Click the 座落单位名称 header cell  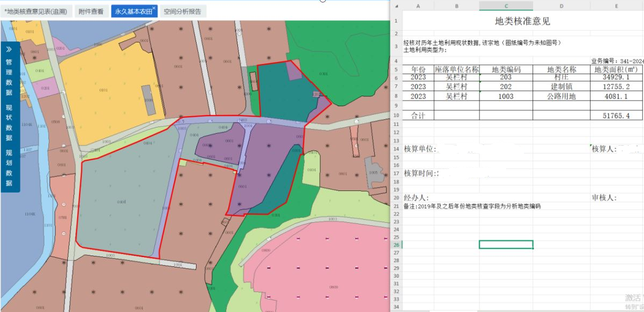click(457, 69)
